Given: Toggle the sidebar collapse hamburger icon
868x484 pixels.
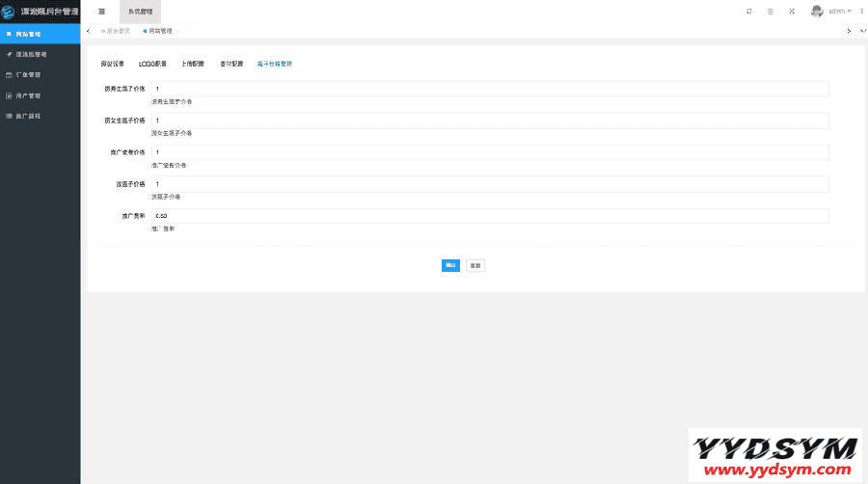Looking at the screenshot, I should (102, 12).
